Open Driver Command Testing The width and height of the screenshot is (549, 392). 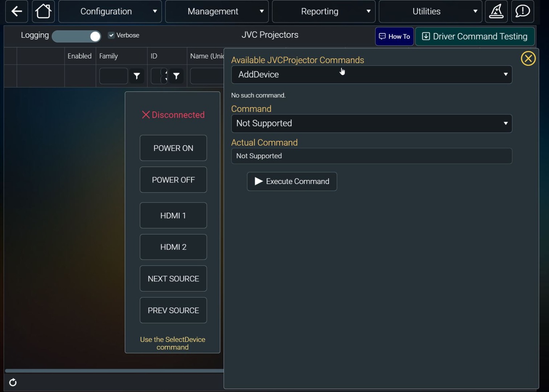[x=475, y=36]
